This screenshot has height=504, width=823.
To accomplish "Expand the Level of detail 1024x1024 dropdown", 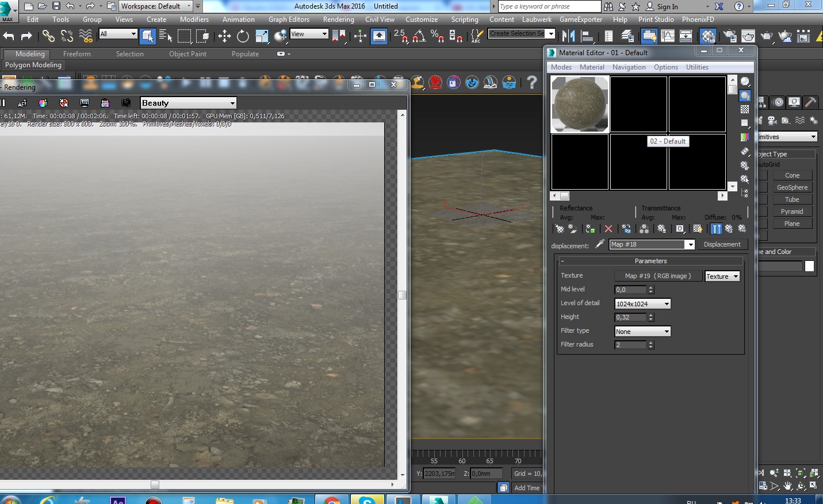I will pyautogui.click(x=642, y=303).
